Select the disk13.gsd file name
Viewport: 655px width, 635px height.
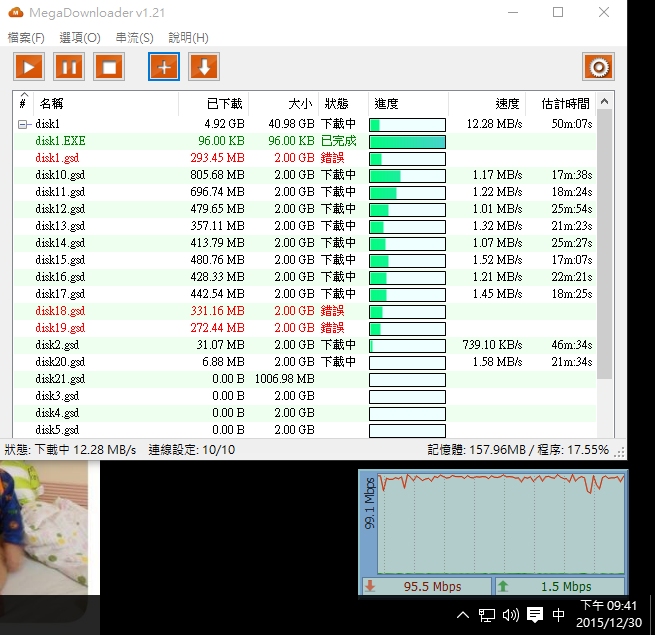(x=60, y=226)
